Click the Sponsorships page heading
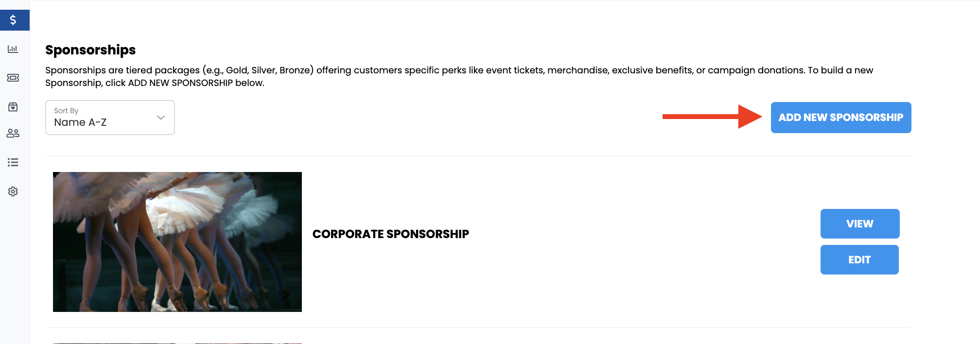 coord(90,50)
